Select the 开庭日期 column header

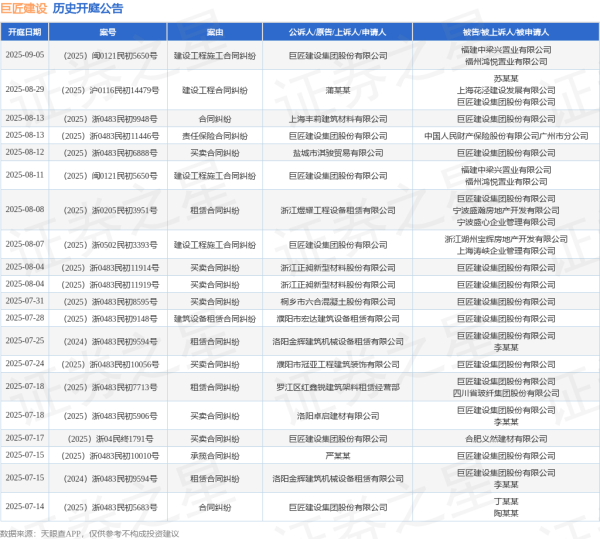(25, 32)
